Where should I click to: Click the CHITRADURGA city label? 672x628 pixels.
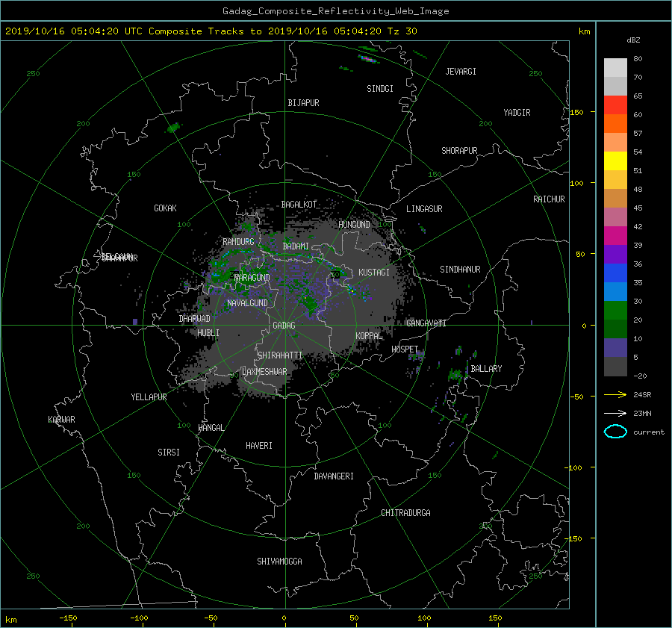tap(405, 513)
